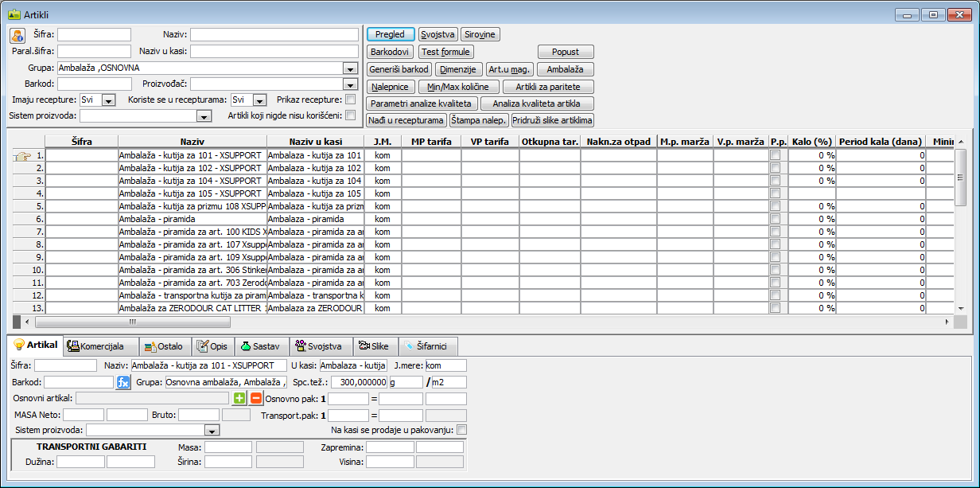Open the Proizvođač dropdown list
This screenshot has height=488, width=980.
[351, 84]
